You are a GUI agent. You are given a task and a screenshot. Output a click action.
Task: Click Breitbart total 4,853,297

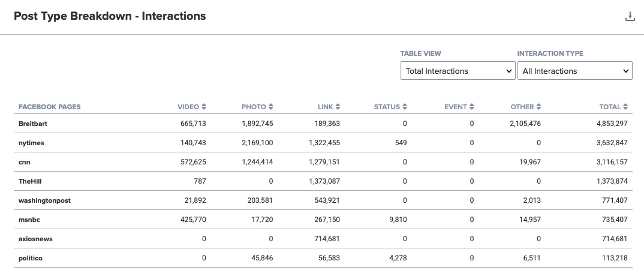(612, 124)
